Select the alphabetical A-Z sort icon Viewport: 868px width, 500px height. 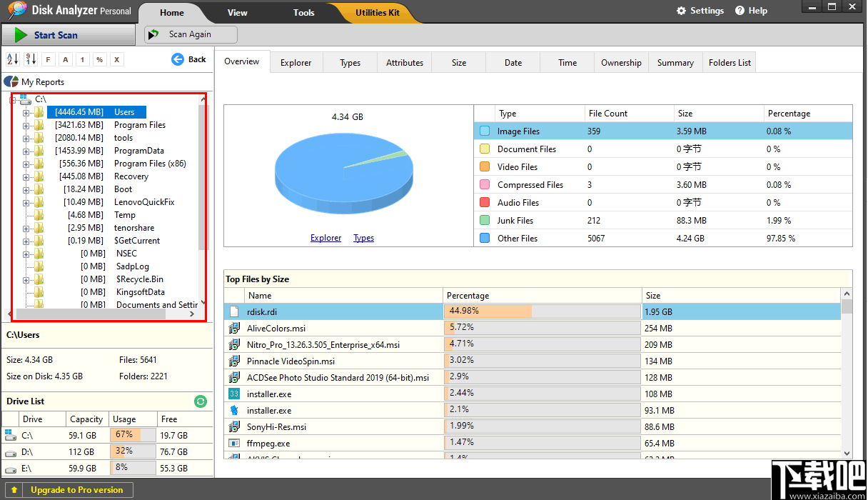[11, 59]
